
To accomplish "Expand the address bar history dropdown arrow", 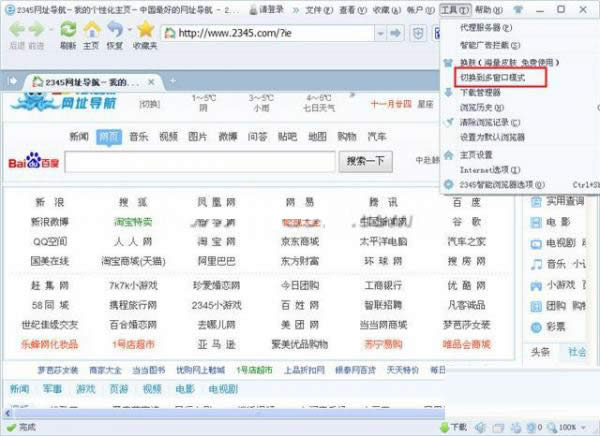I will click(x=380, y=33).
